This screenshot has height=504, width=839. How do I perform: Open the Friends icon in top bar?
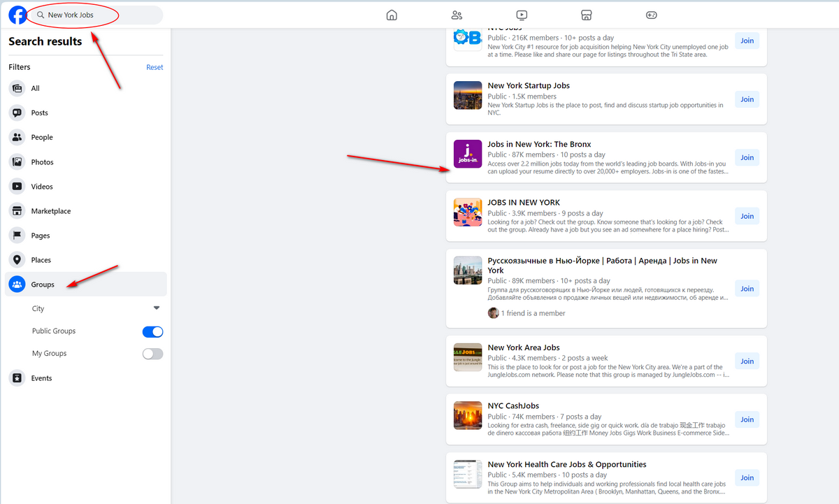click(457, 15)
